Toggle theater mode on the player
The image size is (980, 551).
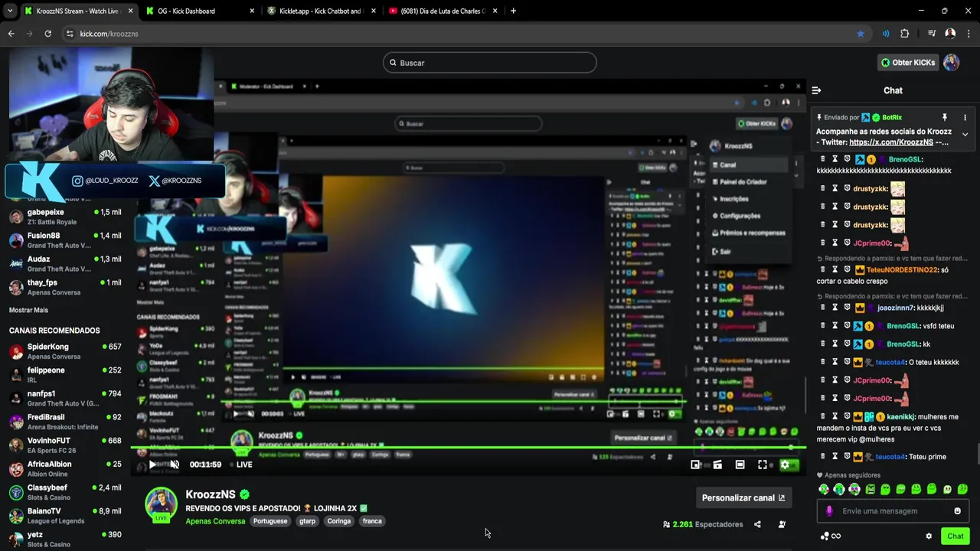click(x=740, y=465)
